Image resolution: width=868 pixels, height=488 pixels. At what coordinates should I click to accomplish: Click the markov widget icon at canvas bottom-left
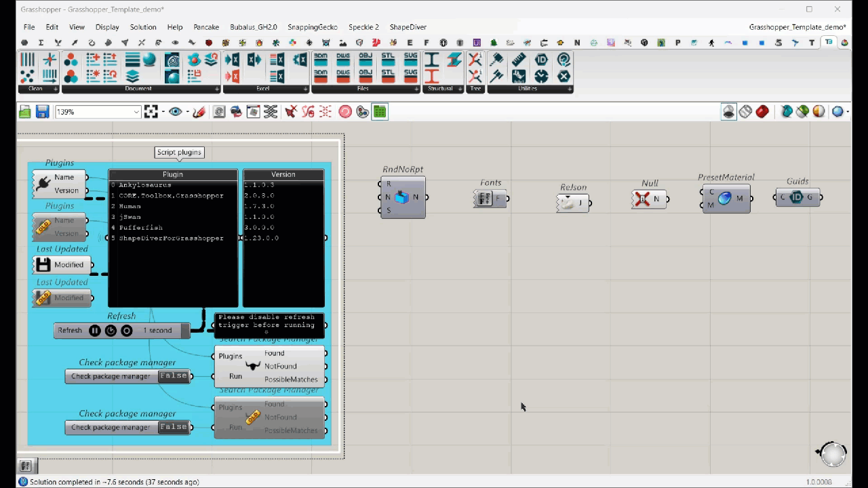(26, 466)
